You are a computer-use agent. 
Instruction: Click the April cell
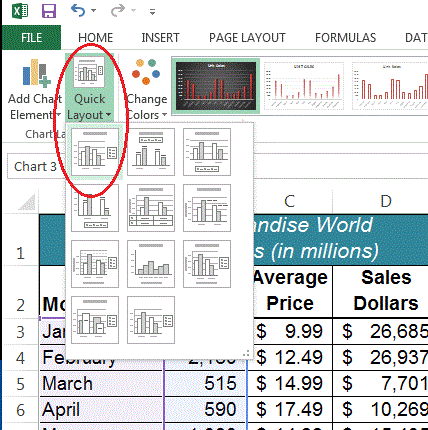[101, 409]
